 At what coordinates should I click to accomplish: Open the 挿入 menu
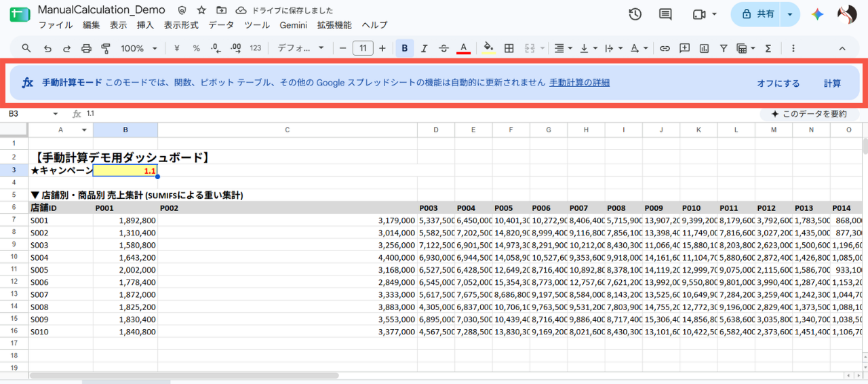point(145,25)
